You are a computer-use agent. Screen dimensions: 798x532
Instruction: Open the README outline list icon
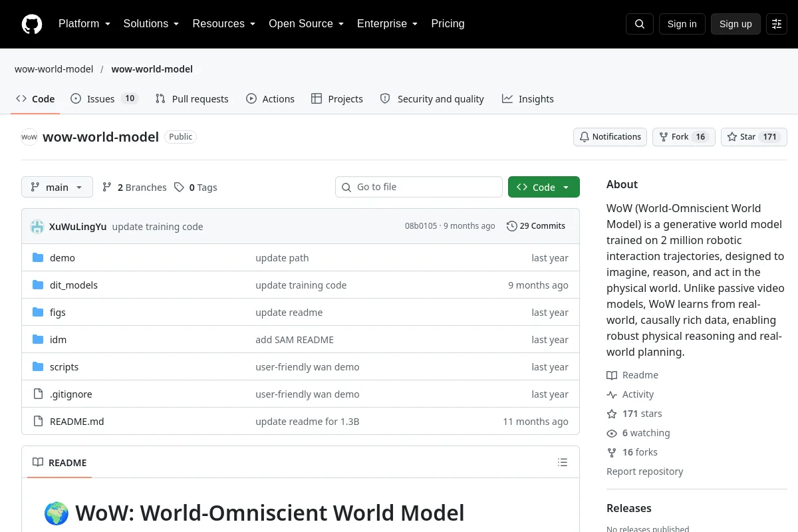point(563,462)
